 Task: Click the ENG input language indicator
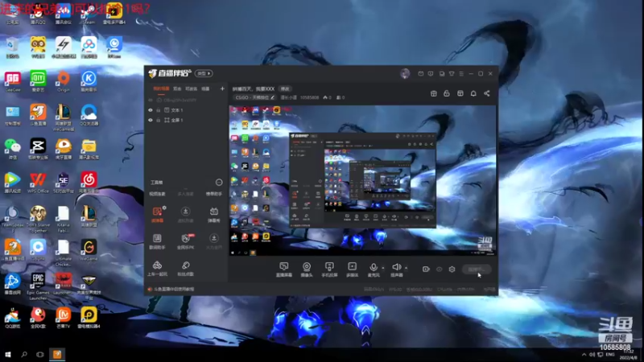click(x=610, y=355)
